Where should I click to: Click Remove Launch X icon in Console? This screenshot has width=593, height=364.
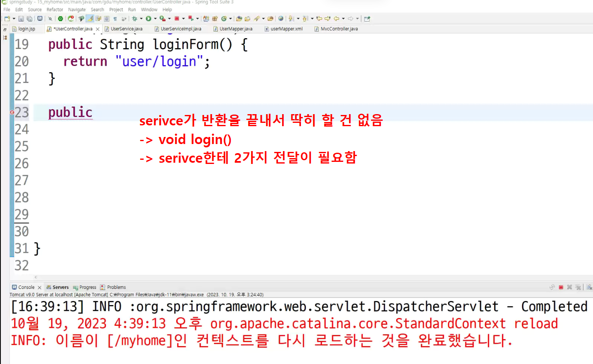pos(570,287)
